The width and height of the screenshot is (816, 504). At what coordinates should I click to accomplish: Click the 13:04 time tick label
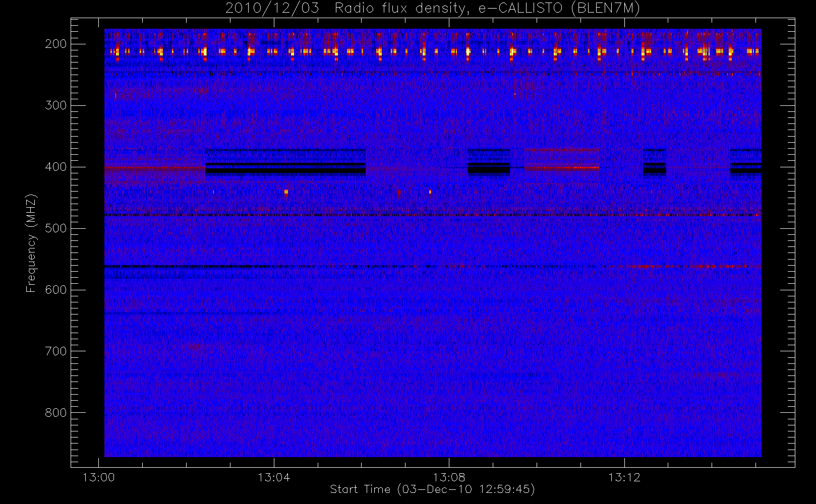pos(274,477)
